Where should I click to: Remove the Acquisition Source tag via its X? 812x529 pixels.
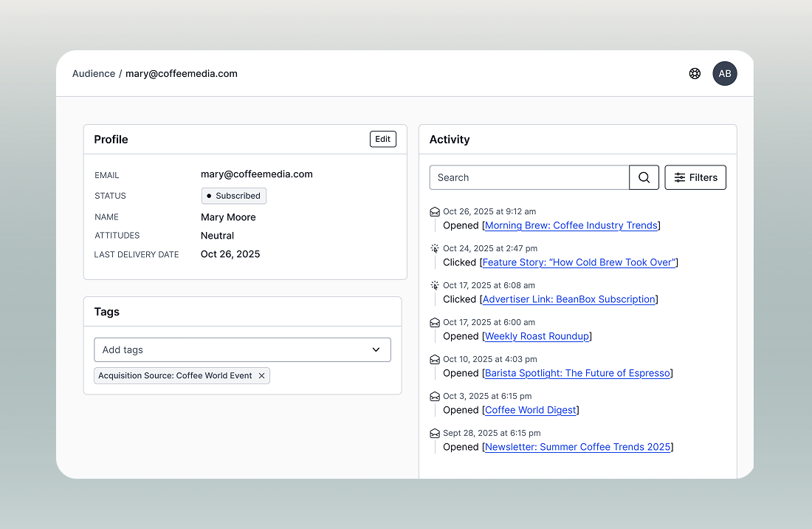click(x=262, y=375)
